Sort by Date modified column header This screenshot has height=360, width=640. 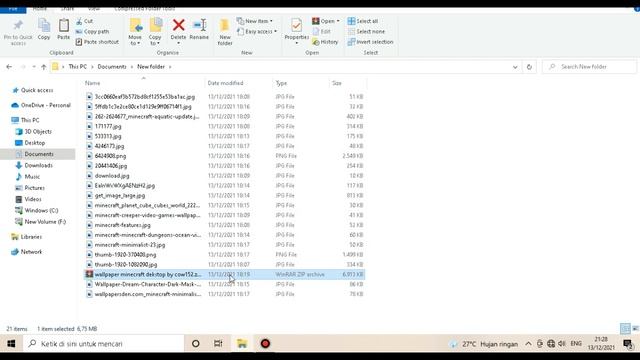click(225, 83)
